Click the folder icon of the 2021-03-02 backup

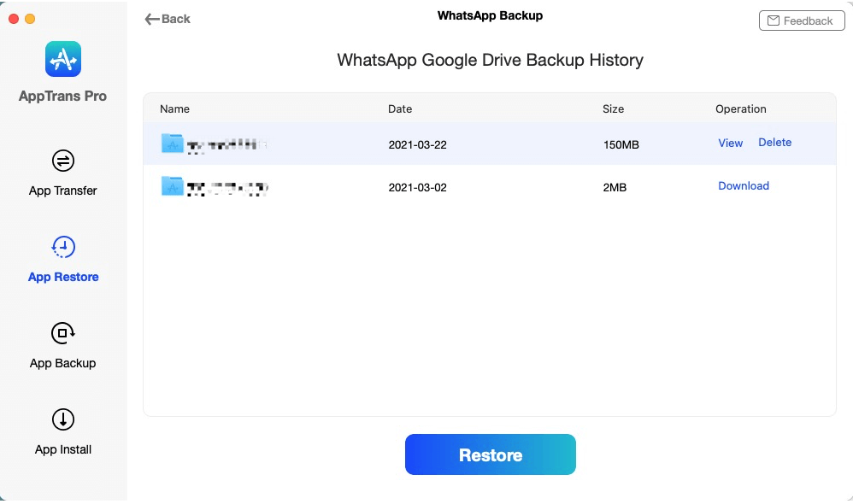click(173, 186)
